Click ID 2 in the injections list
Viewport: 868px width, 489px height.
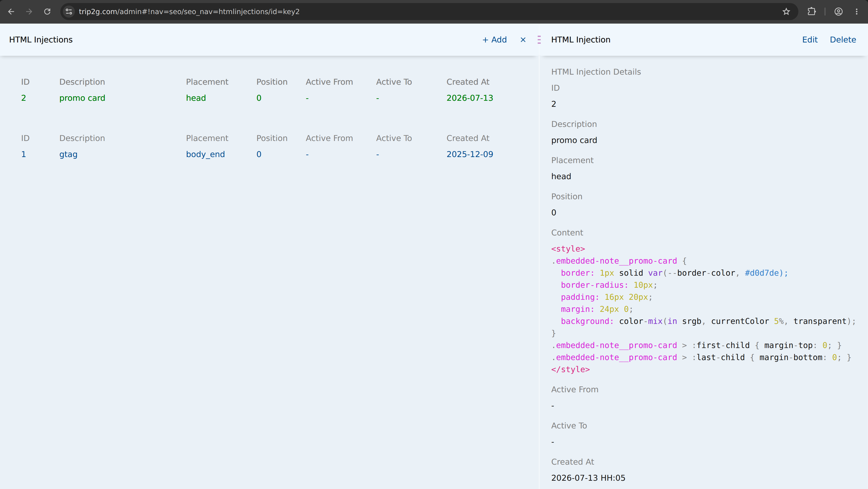point(24,98)
